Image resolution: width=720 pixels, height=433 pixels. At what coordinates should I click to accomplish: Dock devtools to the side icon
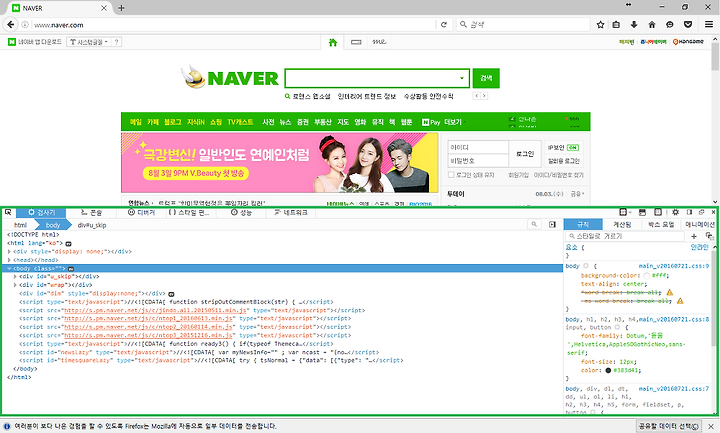coord(689,212)
